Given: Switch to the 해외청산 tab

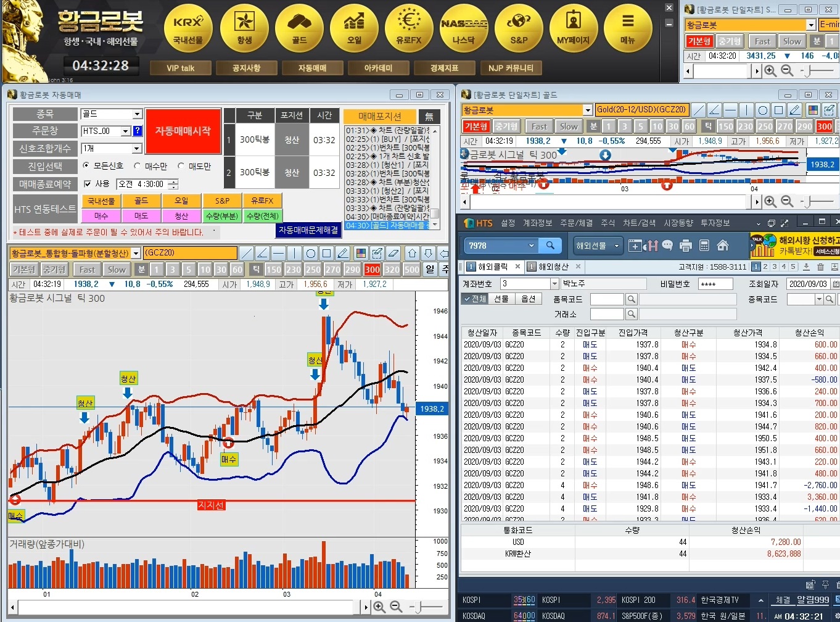Looking at the screenshot, I should 554,267.
